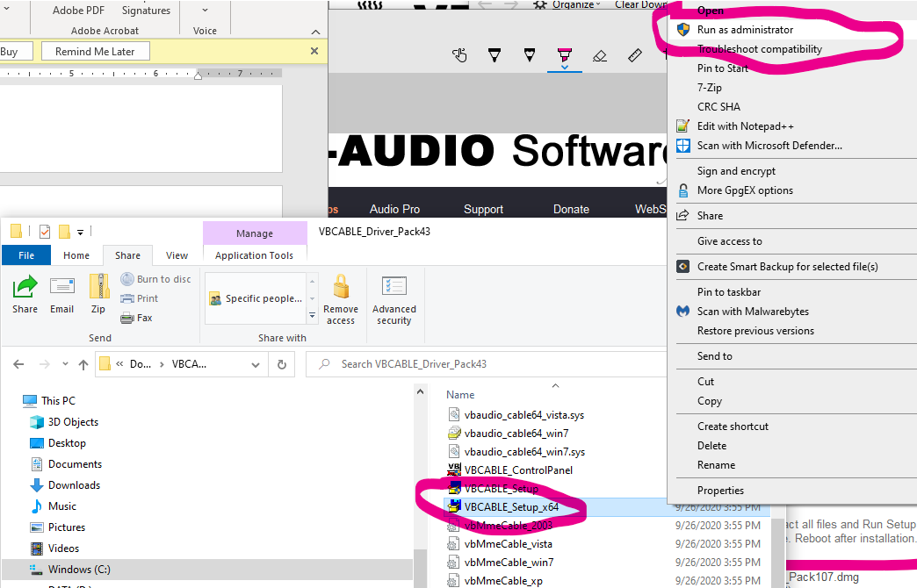Click the Zip icon in Send group

click(98, 295)
